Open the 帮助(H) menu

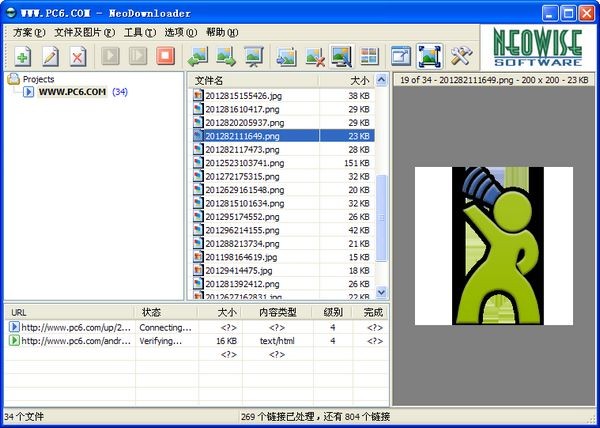pos(222,33)
